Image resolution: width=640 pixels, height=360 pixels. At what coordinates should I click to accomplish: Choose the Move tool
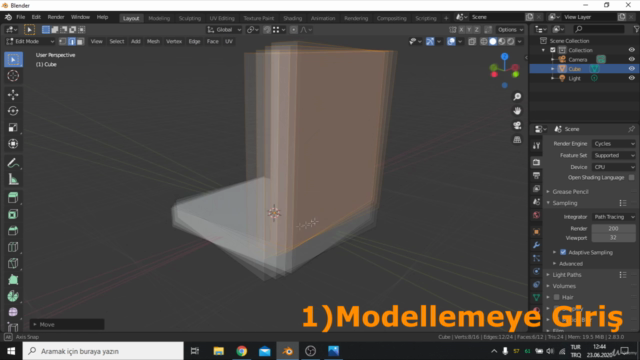point(13,94)
